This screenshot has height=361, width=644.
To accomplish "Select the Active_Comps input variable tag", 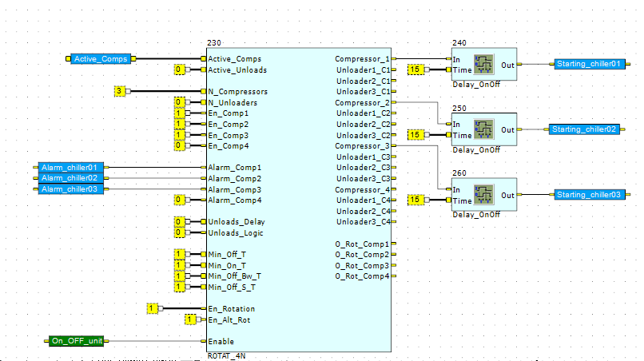I will (101, 59).
